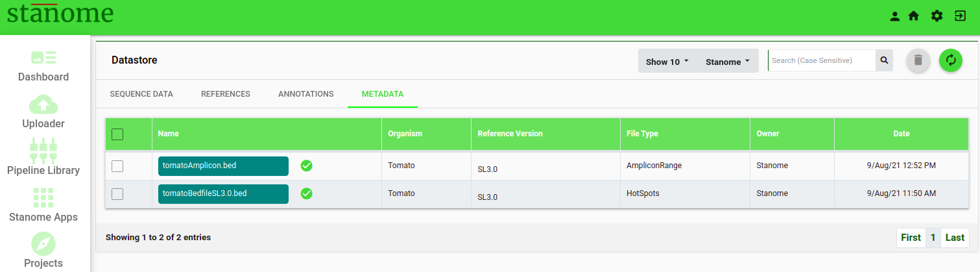Select the Metadata tab
Viewport: 980px width, 272px height.
(x=383, y=94)
